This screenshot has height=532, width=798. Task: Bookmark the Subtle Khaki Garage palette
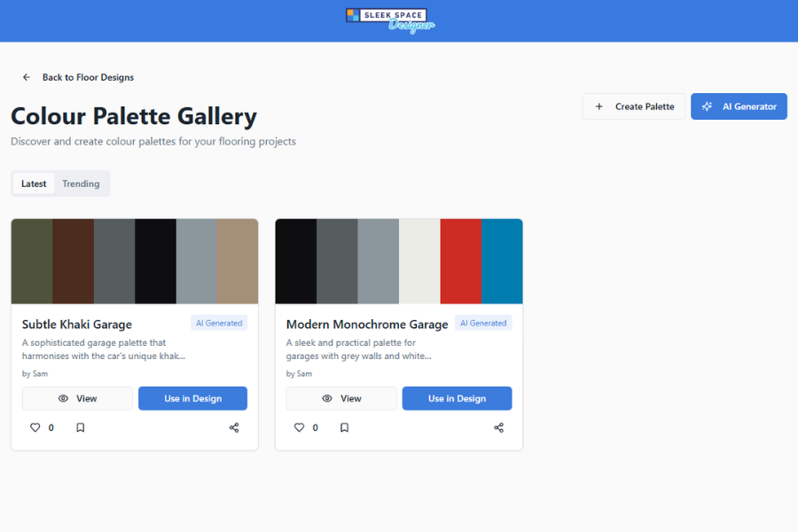pos(80,427)
